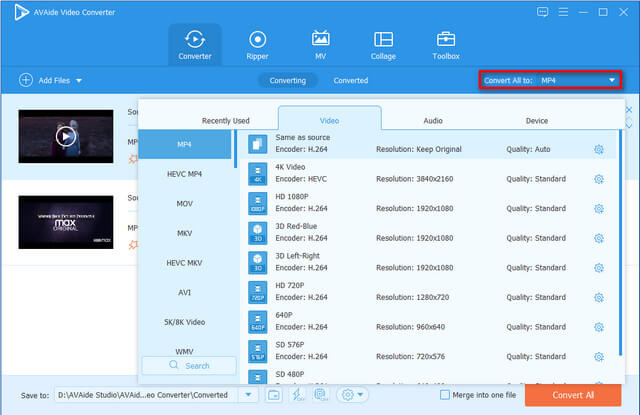Open the Converter module
The image size is (640, 415).
tap(195, 44)
